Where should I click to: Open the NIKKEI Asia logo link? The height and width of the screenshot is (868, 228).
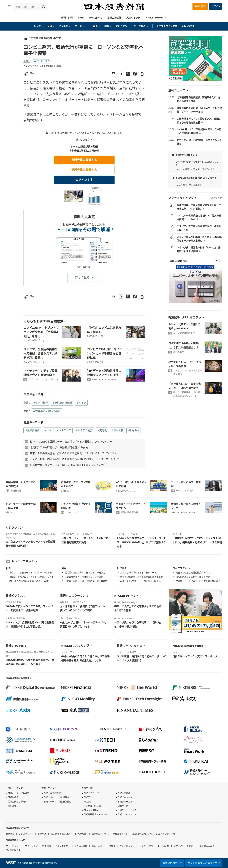tap(18, 710)
